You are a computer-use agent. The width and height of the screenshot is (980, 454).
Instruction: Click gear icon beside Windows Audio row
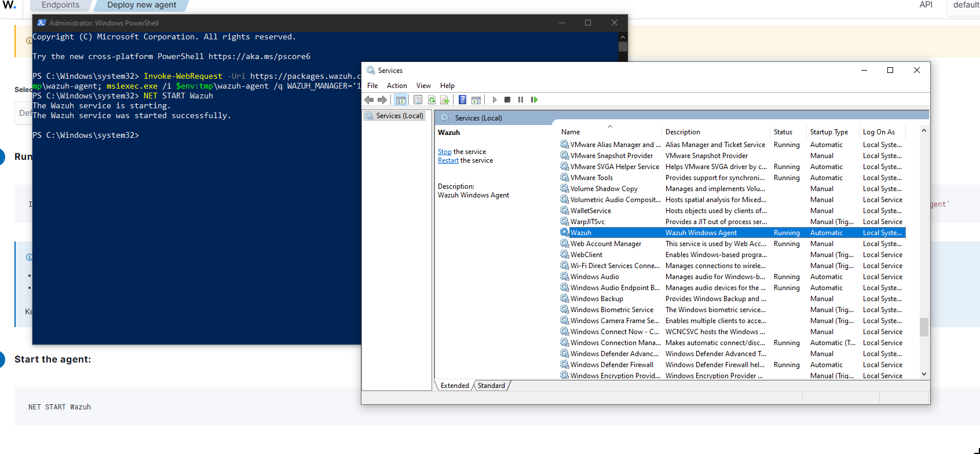point(565,276)
